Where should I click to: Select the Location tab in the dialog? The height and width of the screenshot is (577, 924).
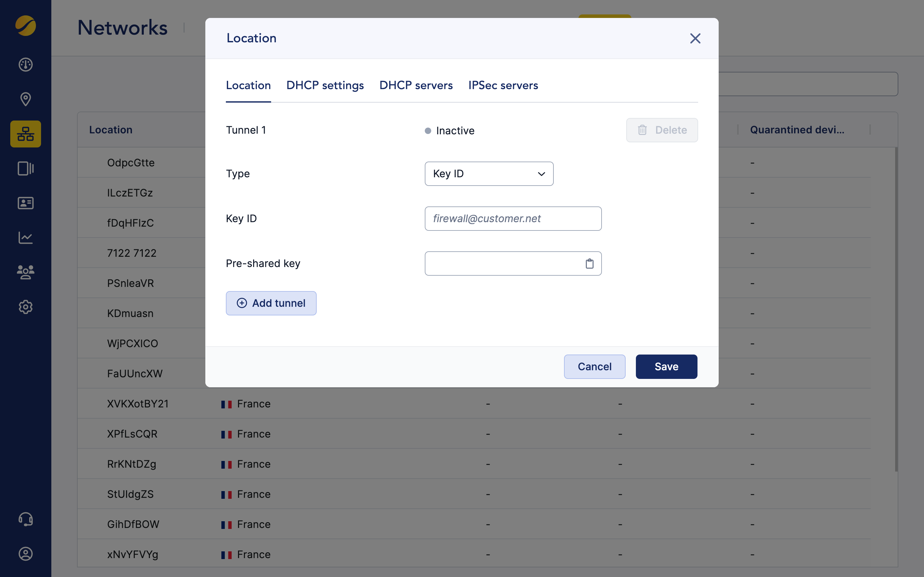click(248, 85)
